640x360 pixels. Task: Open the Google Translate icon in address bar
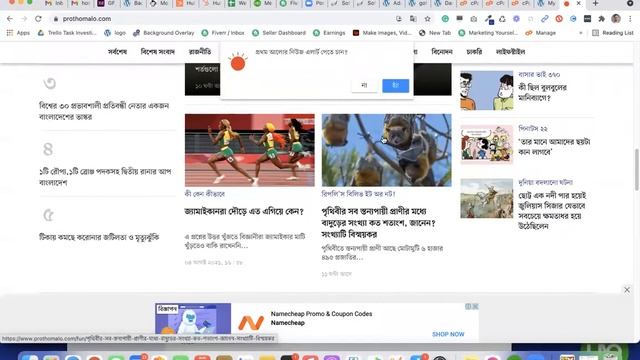pos(413,19)
